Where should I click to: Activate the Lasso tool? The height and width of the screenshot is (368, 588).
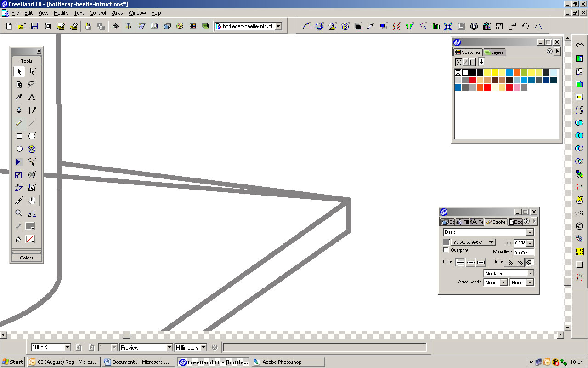pyautogui.click(x=31, y=84)
